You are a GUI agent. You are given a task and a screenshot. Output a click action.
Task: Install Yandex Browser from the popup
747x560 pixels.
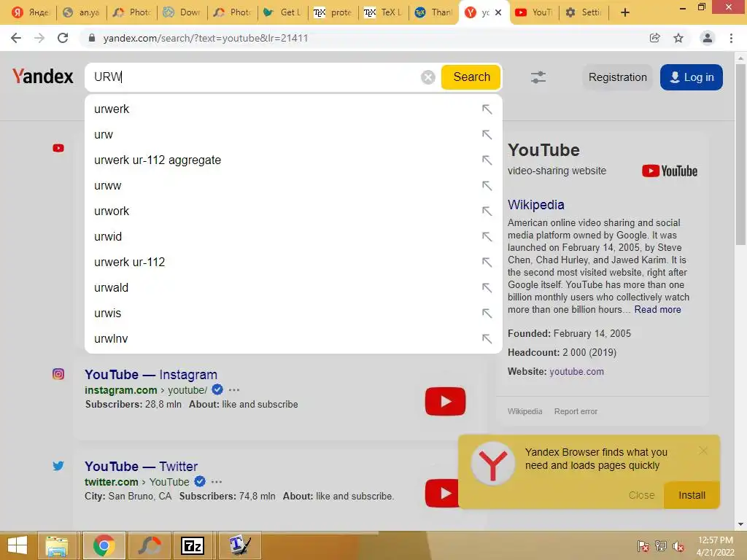pos(692,495)
